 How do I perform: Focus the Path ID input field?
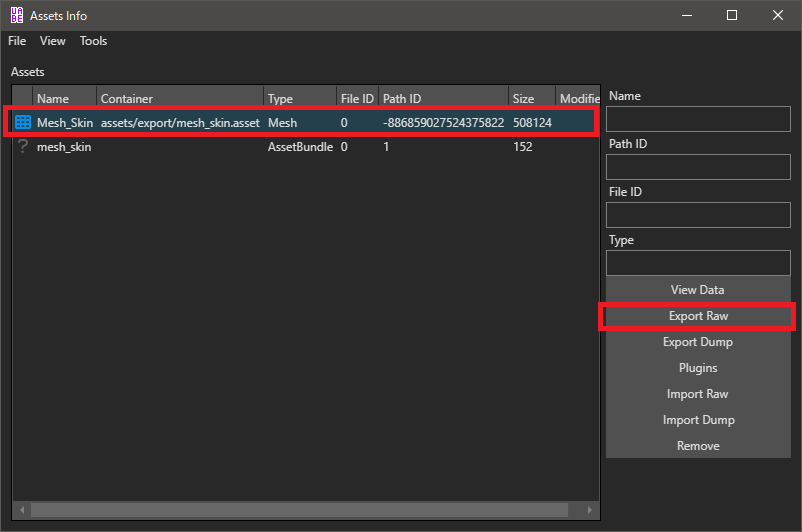[698, 167]
